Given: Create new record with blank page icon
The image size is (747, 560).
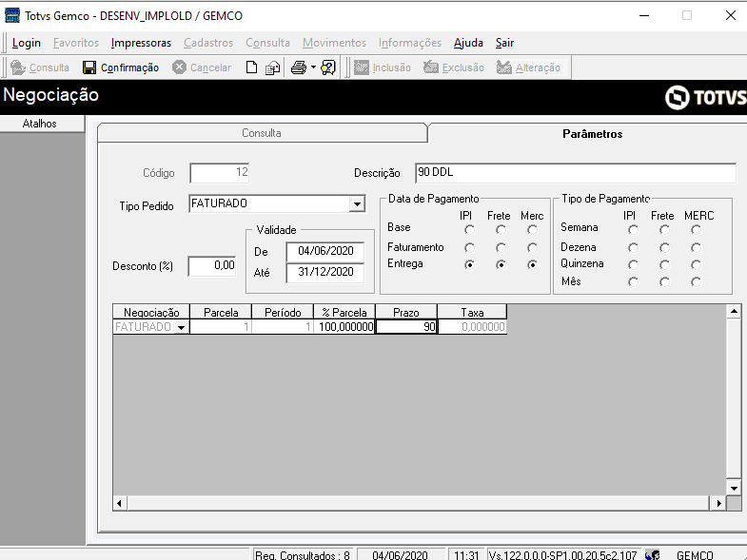Looking at the screenshot, I should point(251,68).
